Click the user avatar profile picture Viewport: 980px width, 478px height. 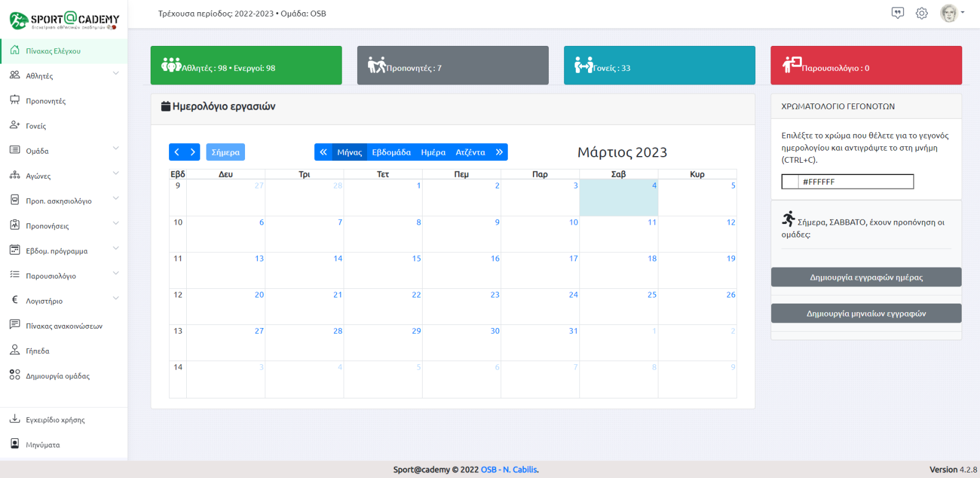[949, 13]
